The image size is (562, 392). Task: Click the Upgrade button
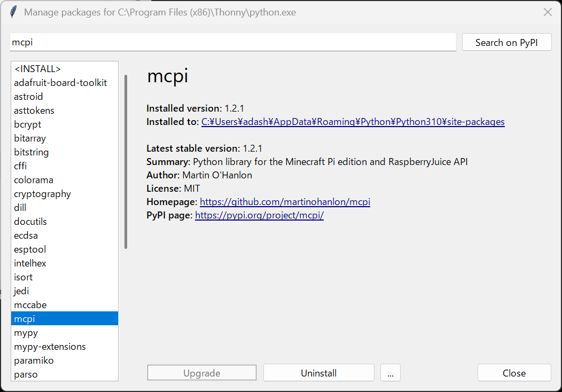pyautogui.click(x=202, y=373)
